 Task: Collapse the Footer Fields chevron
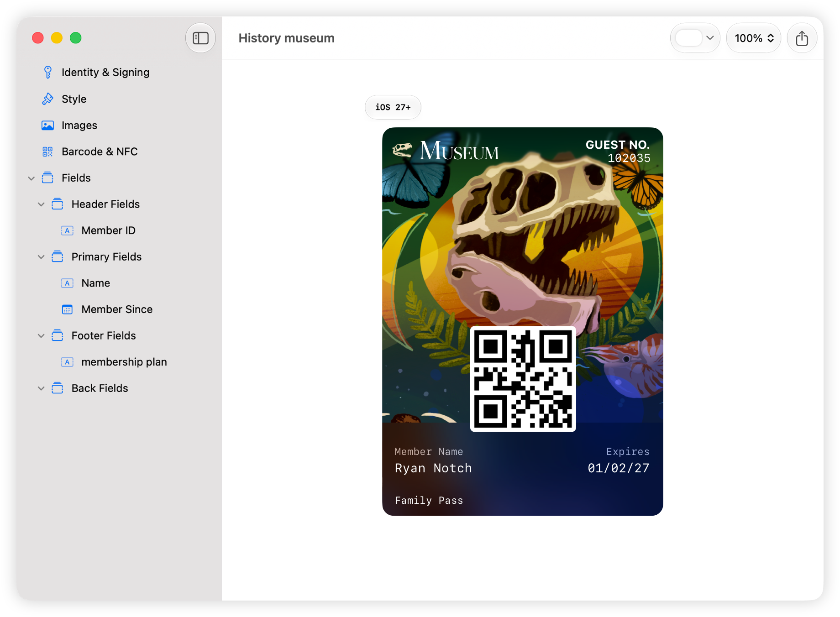coord(41,336)
